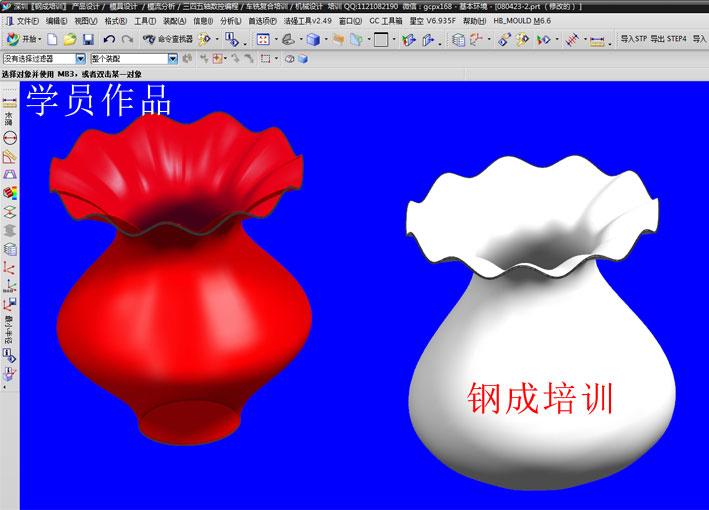The height and width of the screenshot is (510, 709).
Task: Open the Help menu (帮助)
Action: coord(474,21)
